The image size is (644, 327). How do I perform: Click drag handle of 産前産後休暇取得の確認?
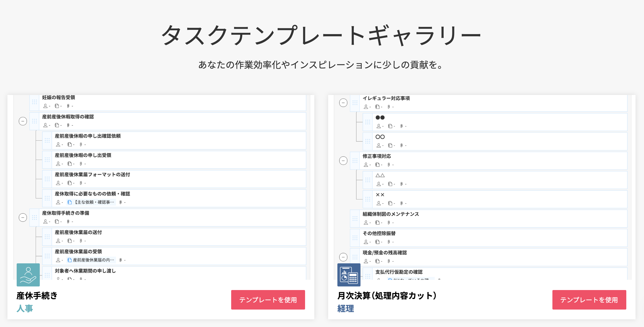(34, 121)
